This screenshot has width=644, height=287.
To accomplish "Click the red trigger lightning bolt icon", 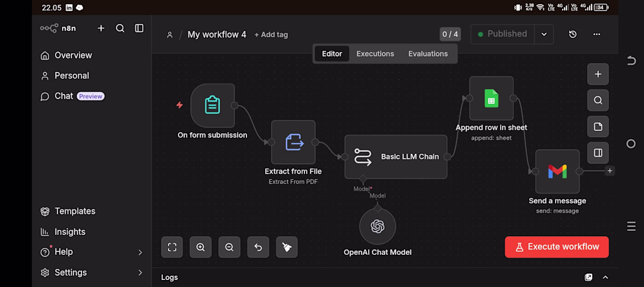I will [x=180, y=105].
